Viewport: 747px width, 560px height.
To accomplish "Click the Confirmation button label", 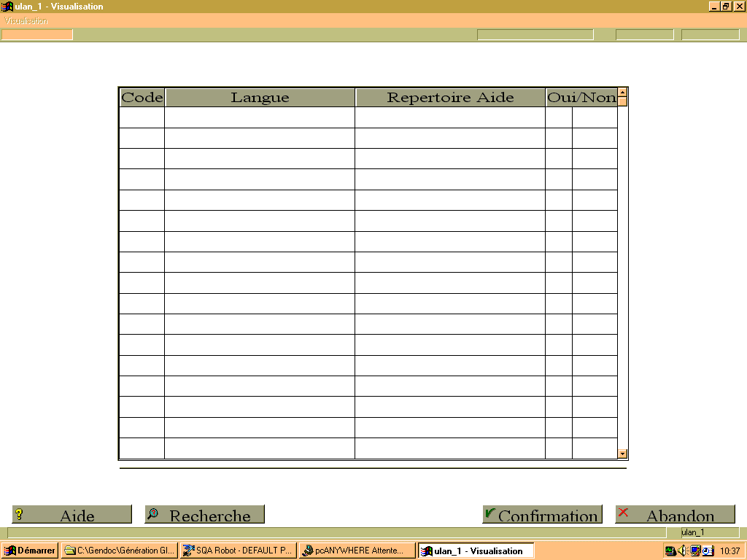I will (x=548, y=516).
